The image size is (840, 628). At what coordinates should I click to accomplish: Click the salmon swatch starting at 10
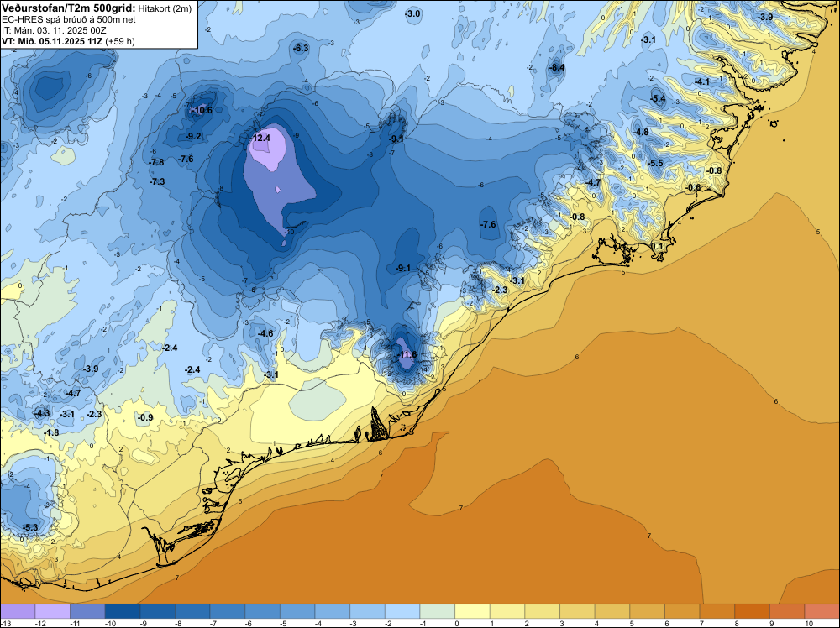click(822, 611)
